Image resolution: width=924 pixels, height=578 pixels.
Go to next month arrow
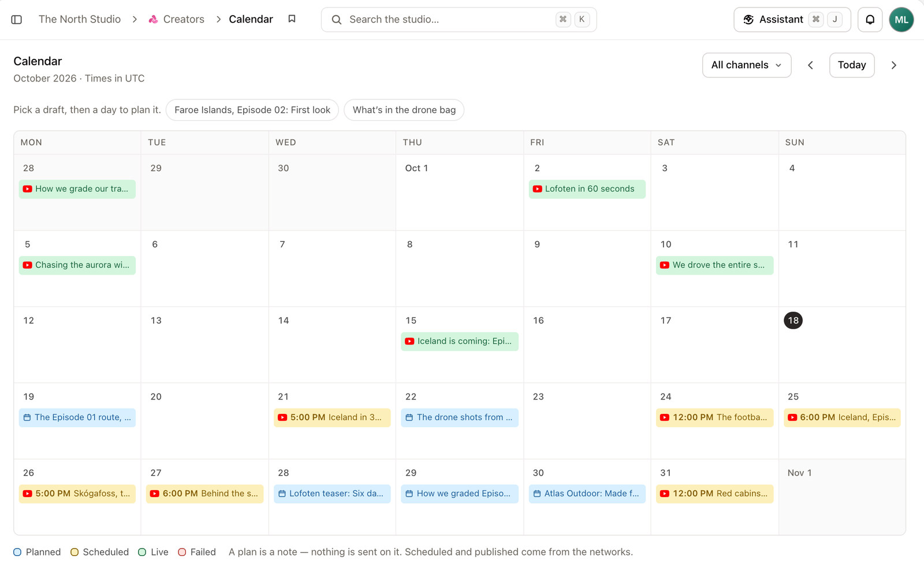click(x=893, y=65)
